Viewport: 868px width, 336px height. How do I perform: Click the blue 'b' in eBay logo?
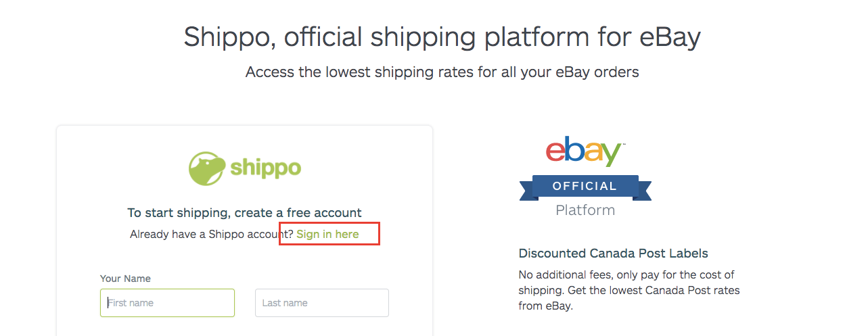tap(574, 149)
